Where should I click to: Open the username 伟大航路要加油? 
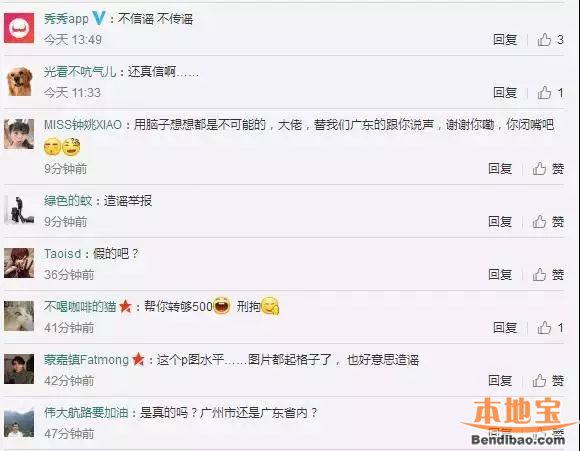86,413
